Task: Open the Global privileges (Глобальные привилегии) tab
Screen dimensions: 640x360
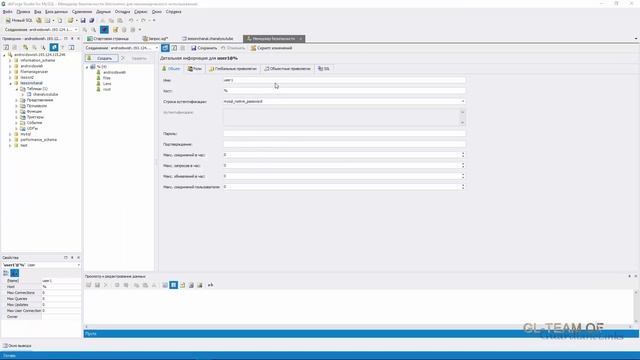Action: pos(233,69)
